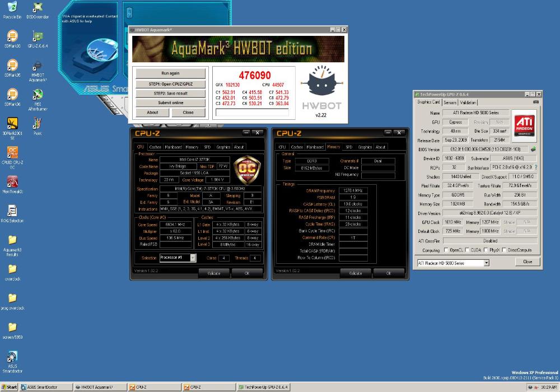The height and width of the screenshot is (392, 560).
Task: Toggle the CUDA checkbox in GPU-Z
Action: [x=467, y=250]
